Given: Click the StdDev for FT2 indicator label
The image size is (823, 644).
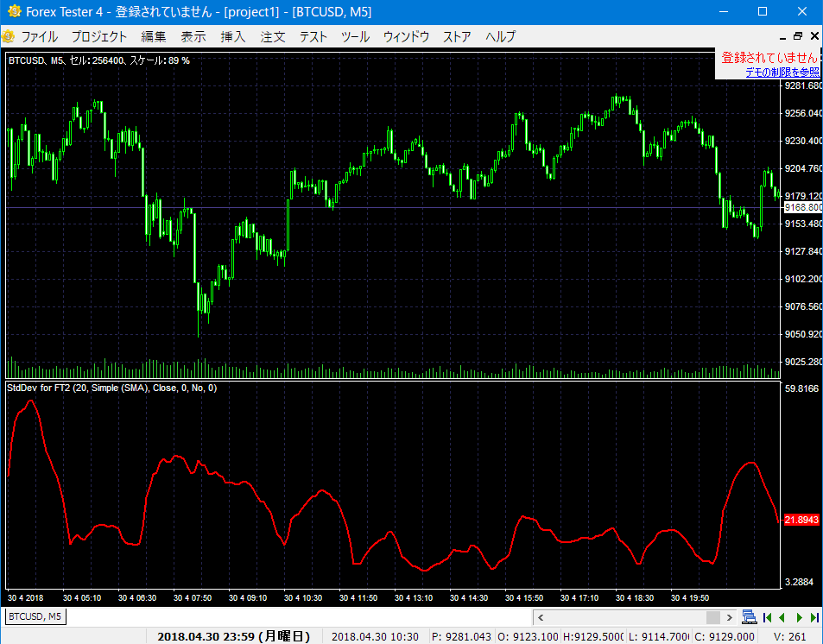Looking at the screenshot, I should [111, 388].
